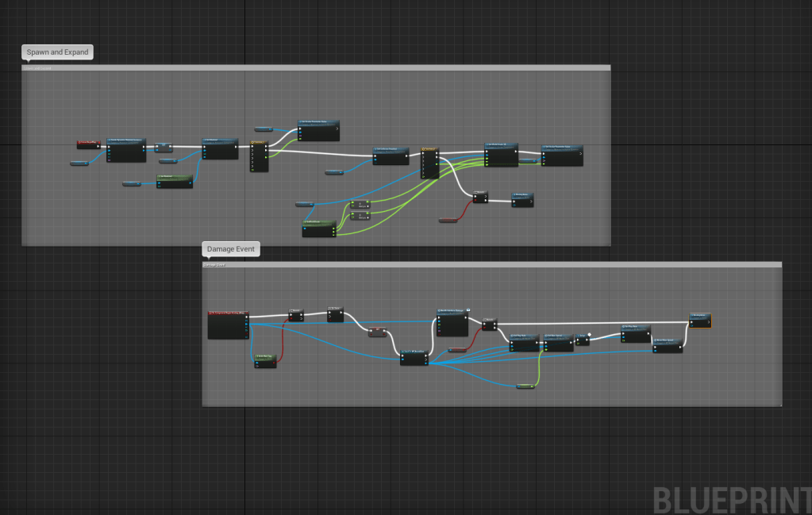Select the Destroy Actor node in Spawn and Expand
Screen dimensions: 812x515
522,200
